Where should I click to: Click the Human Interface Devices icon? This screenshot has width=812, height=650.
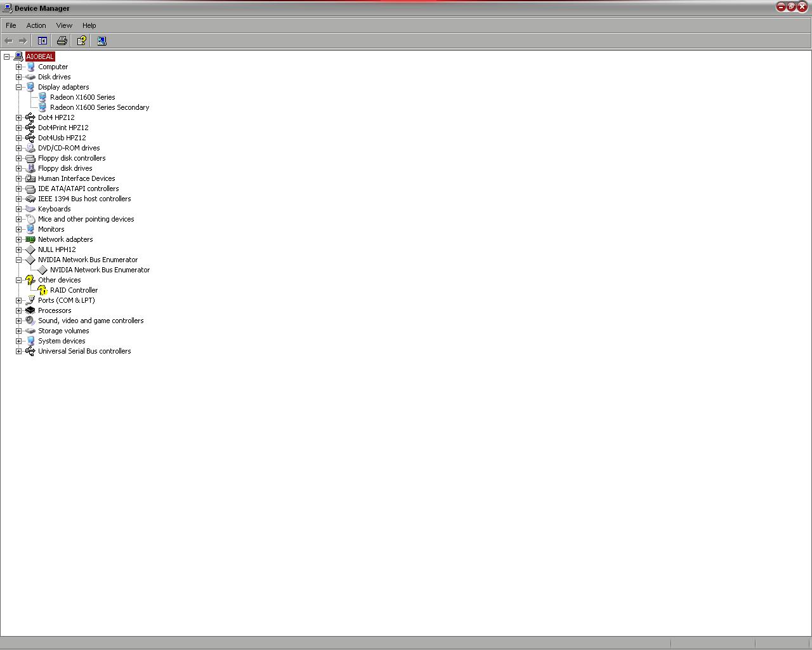click(30, 178)
